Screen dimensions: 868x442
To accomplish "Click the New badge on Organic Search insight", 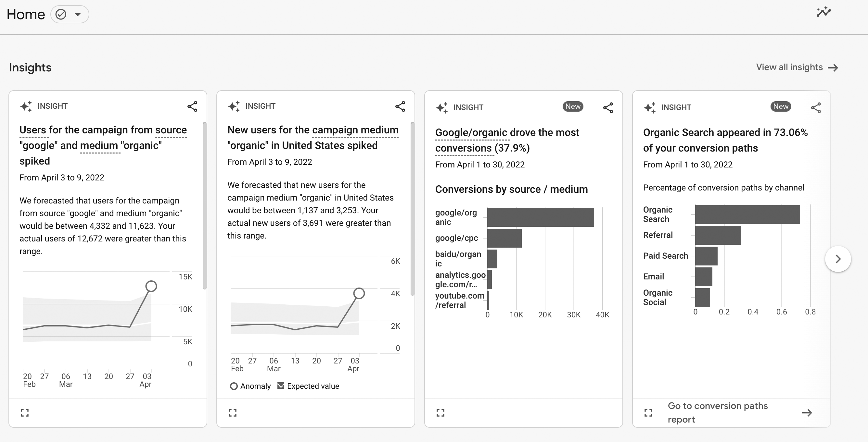I will coord(780,106).
